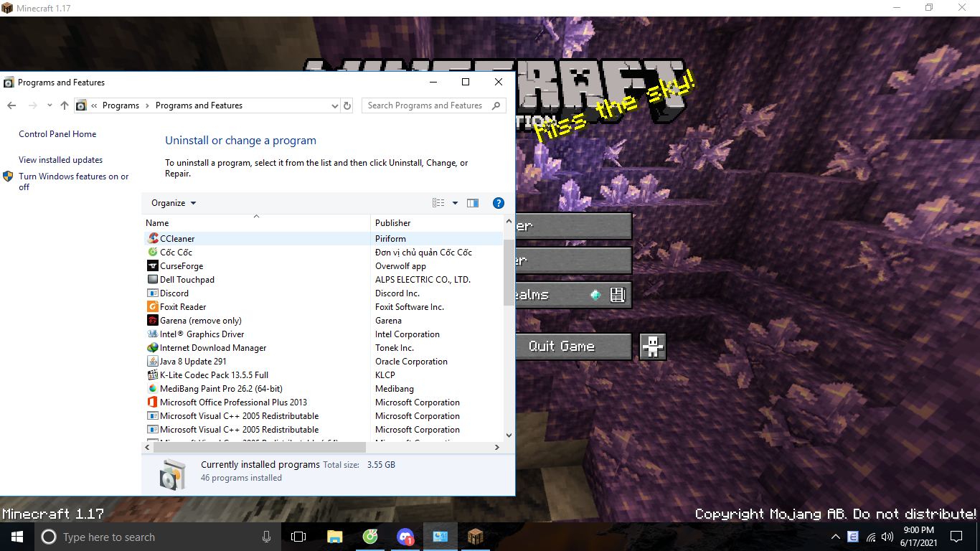This screenshot has height=551, width=980.
Task: Click the publisher "ALPS ELECTRIC CO., LTD."
Action: tap(423, 280)
